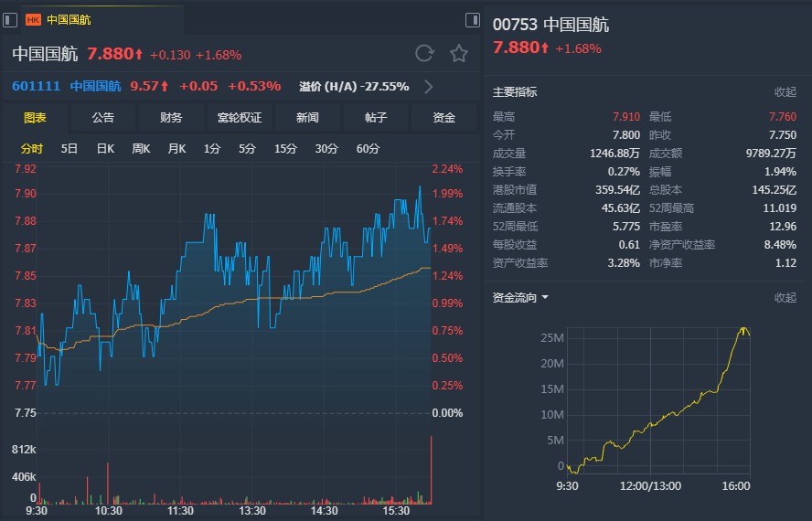The image size is (812, 521).
Task: Click the right panel toggle icon
Action: (x=472, y=19)
